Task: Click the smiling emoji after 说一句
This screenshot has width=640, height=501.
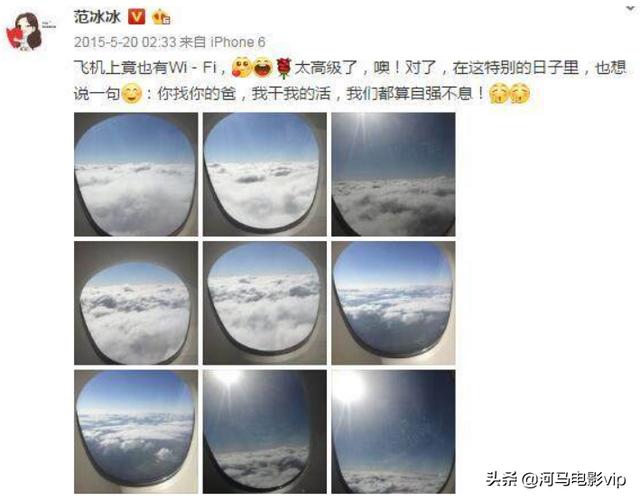Action: (131, 94)
